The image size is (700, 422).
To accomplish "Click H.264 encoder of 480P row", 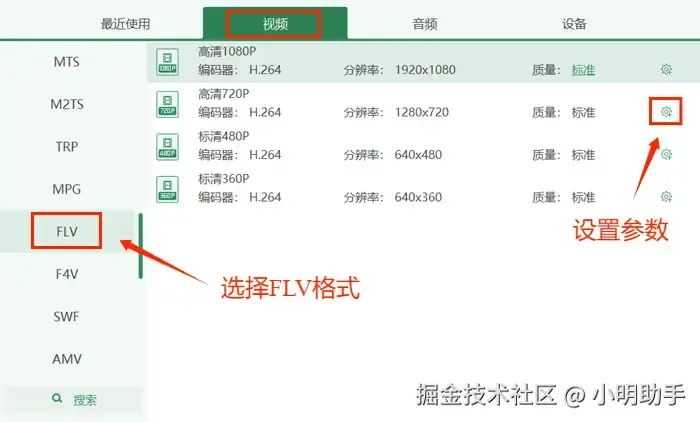I will coord(265,155).
